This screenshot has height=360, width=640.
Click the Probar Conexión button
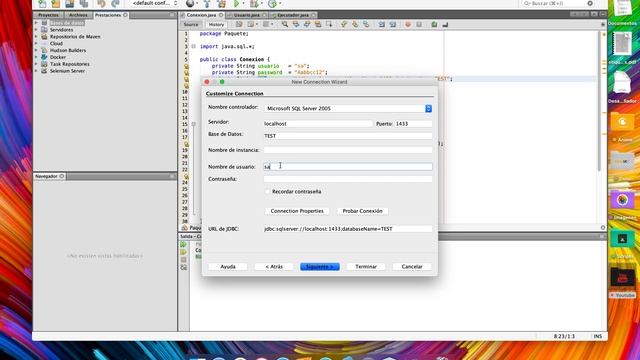coord(362,211)
